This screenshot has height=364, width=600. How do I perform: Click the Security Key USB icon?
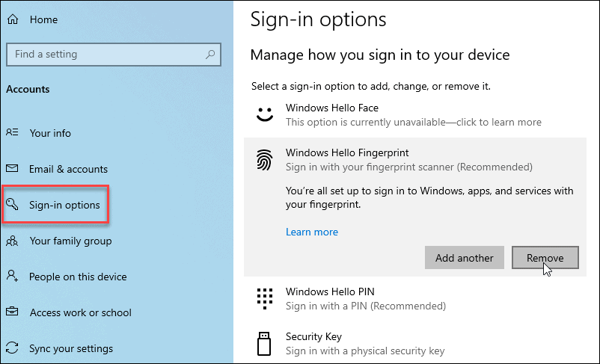(264, 344)
